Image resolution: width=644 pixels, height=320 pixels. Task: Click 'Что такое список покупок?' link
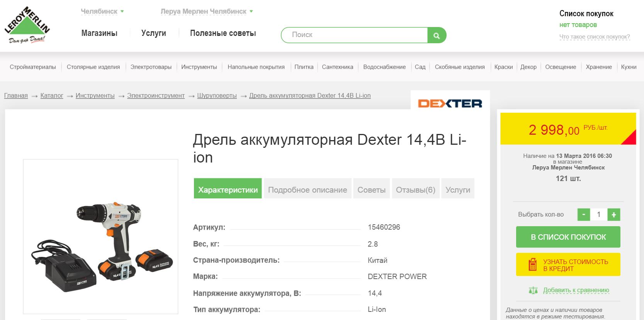[x=595, y=37]
